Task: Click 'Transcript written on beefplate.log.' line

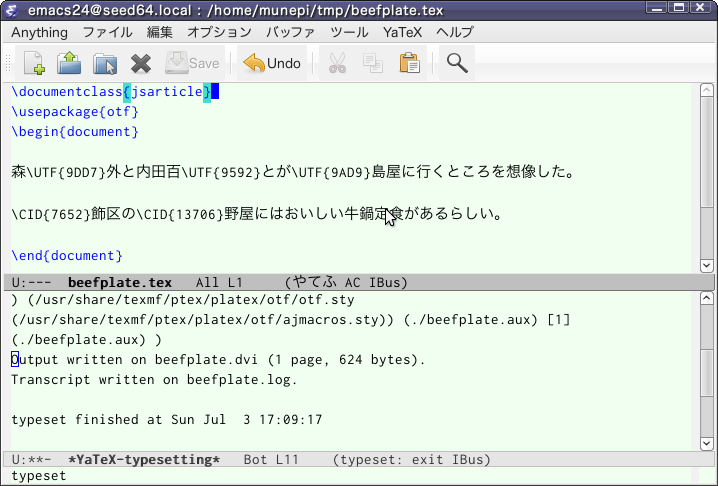Action: [154, 380]
